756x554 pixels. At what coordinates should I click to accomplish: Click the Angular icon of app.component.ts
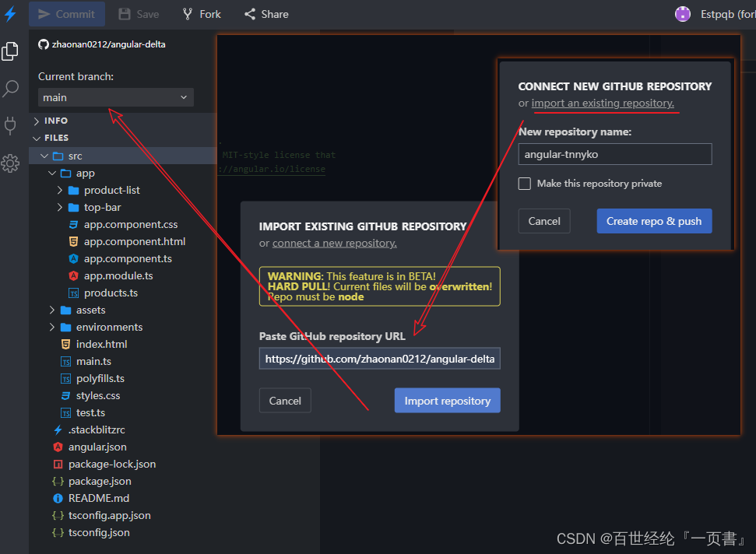[73, 258]
